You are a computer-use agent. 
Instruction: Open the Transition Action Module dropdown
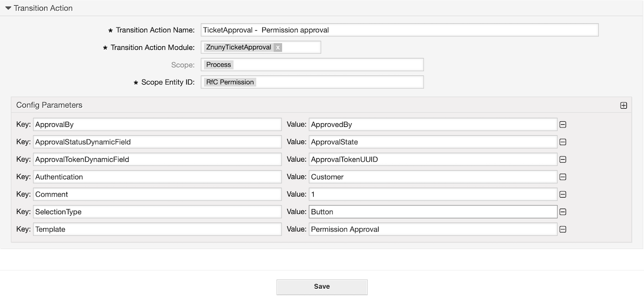[301, 47]
